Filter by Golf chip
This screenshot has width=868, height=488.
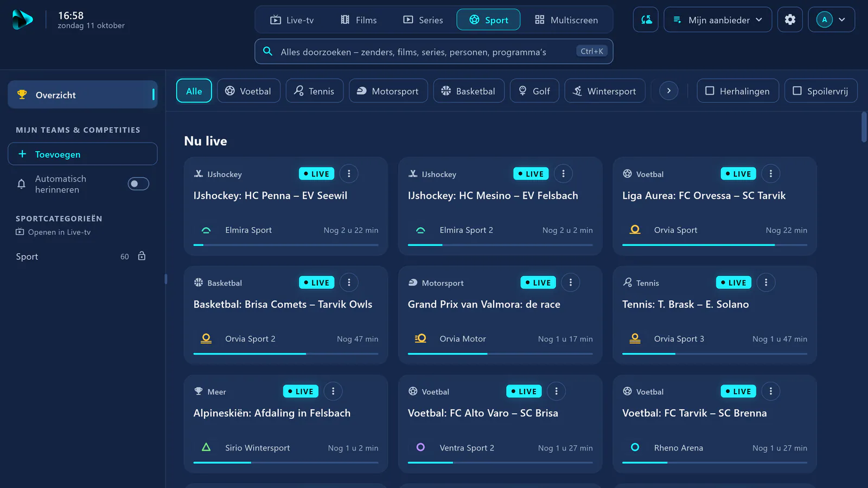[534, 91]
